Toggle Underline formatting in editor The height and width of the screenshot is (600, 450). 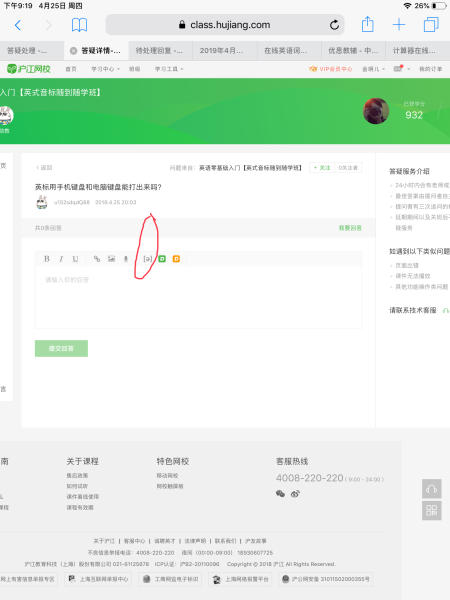[75, 259]
